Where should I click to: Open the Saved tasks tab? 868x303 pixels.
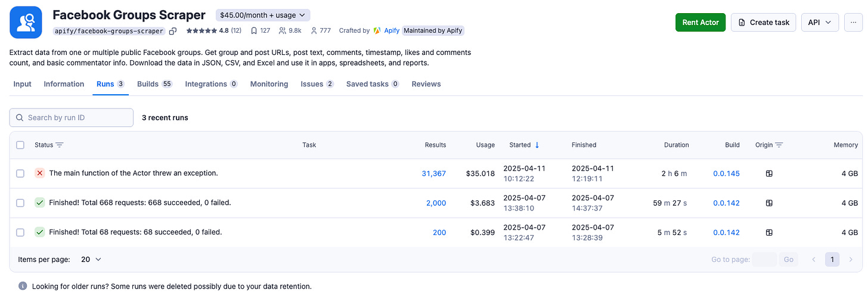373,84
